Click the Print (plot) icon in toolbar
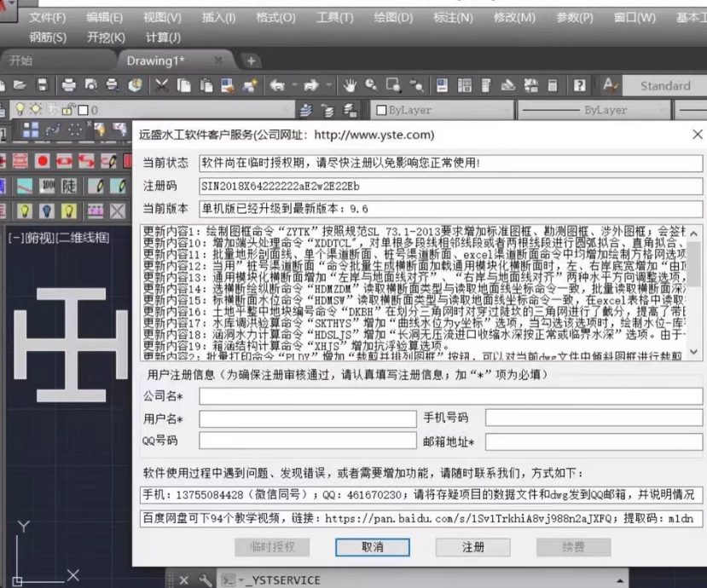This screenshot has height=588, width=707. click(69, 85)
